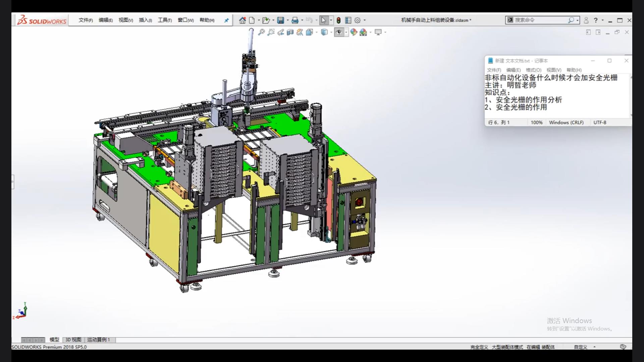644x362 pixels.
Task: Click the search magnifier in command search
Action: point(571,20)
